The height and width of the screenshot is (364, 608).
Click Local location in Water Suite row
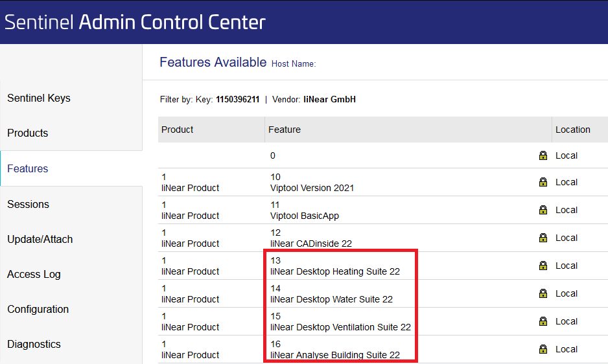click(x=567, y=294)
